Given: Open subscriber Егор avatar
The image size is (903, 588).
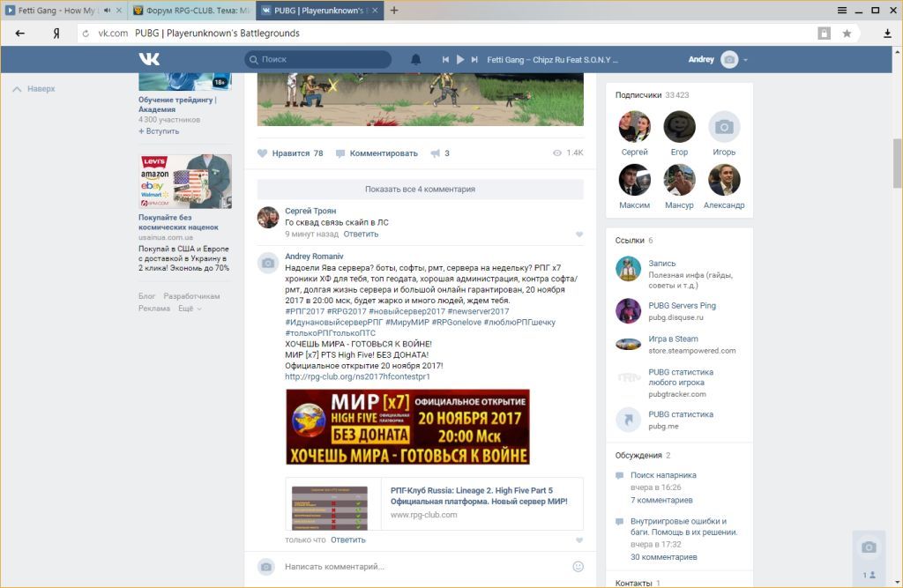Looking at the screenshot, I should tap(680, 126).
